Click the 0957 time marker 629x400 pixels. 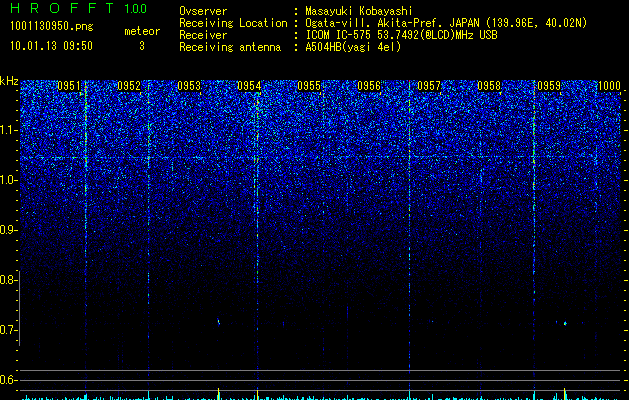[429, 86]
